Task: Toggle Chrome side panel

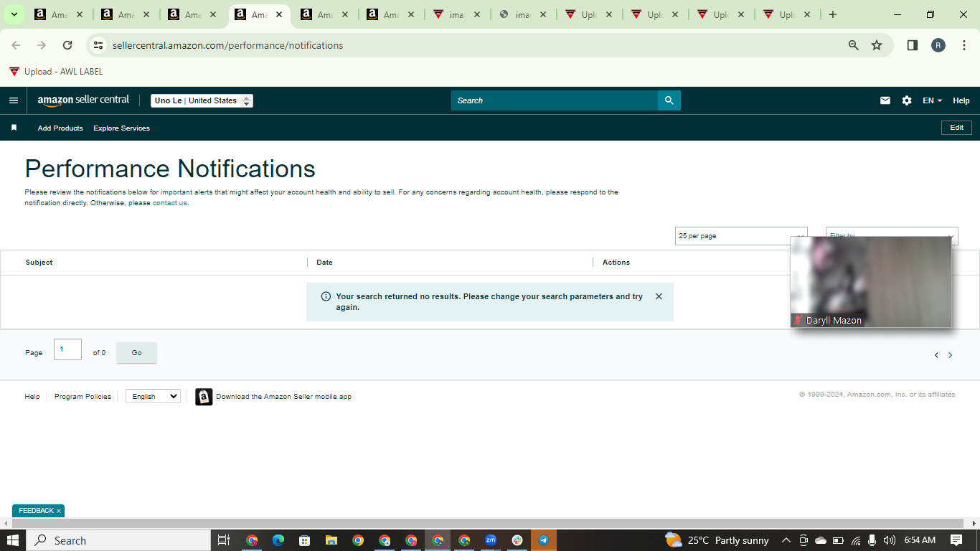Action: click(913, 45)
